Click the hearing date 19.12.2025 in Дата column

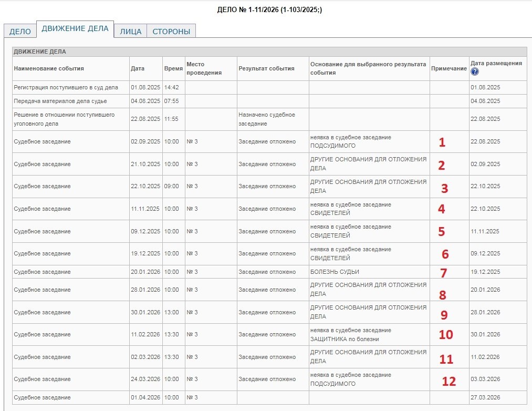pyautogui.click(x=145, y=253)
